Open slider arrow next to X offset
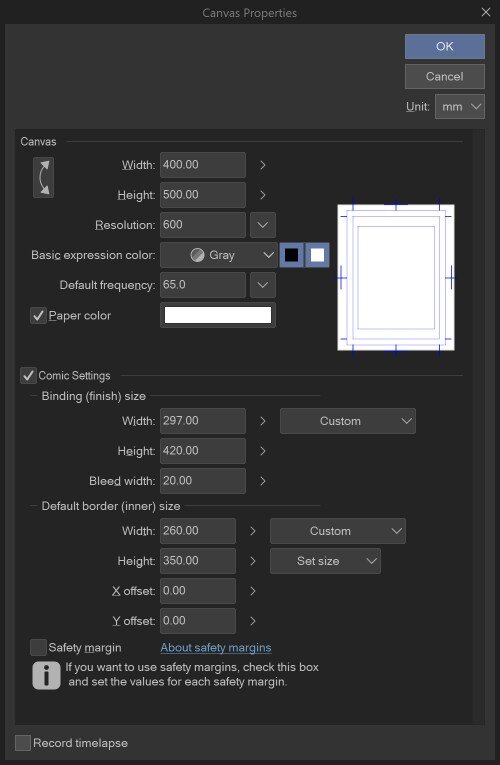This screenshot has width=500, height=765. click(253, 591)
